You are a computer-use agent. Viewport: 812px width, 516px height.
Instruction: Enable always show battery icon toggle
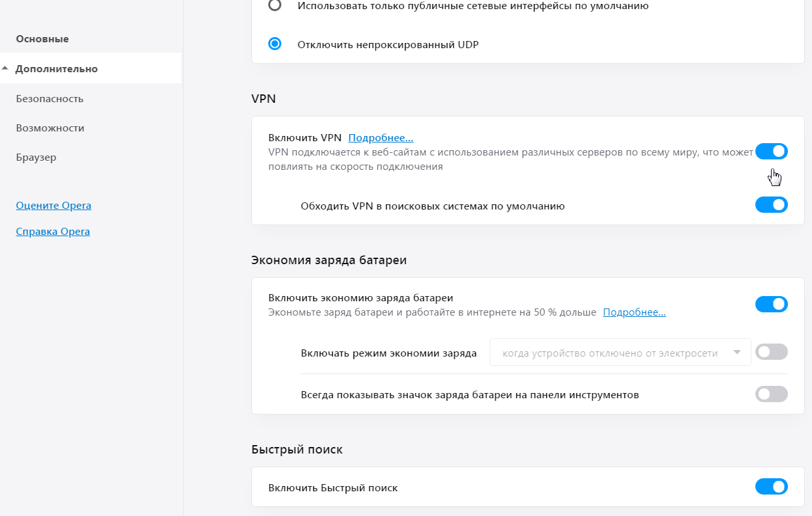coord(771,394)
